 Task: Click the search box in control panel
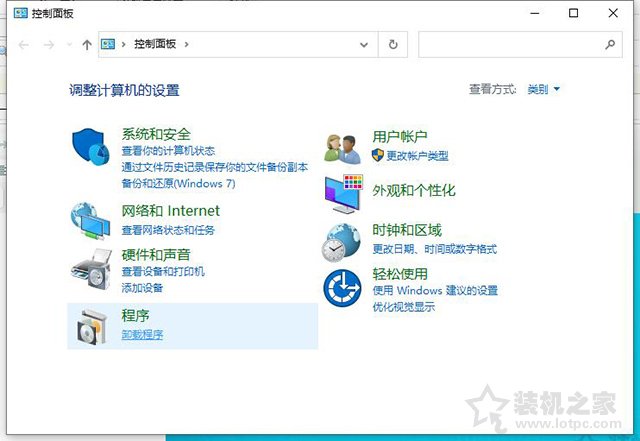(x=510, y=45)
